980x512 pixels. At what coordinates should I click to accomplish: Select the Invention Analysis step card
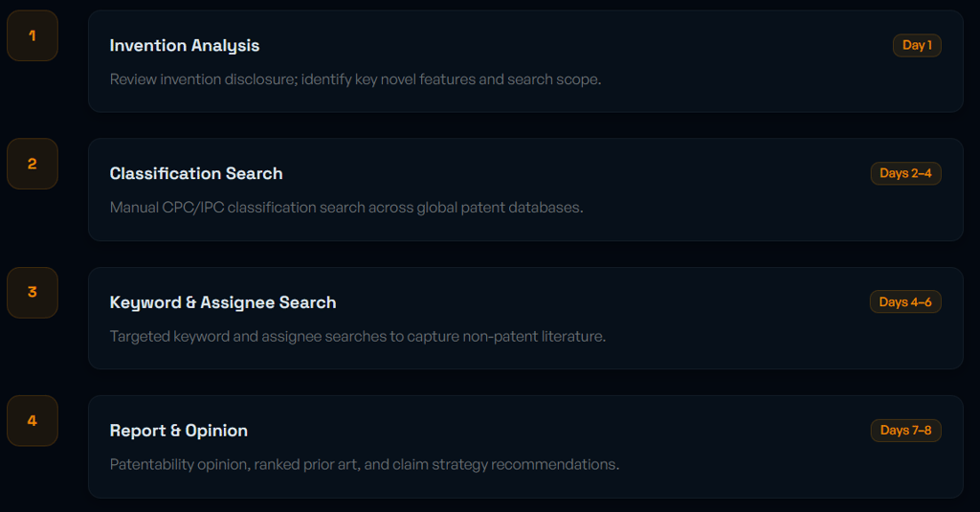(x=525, y=61)
